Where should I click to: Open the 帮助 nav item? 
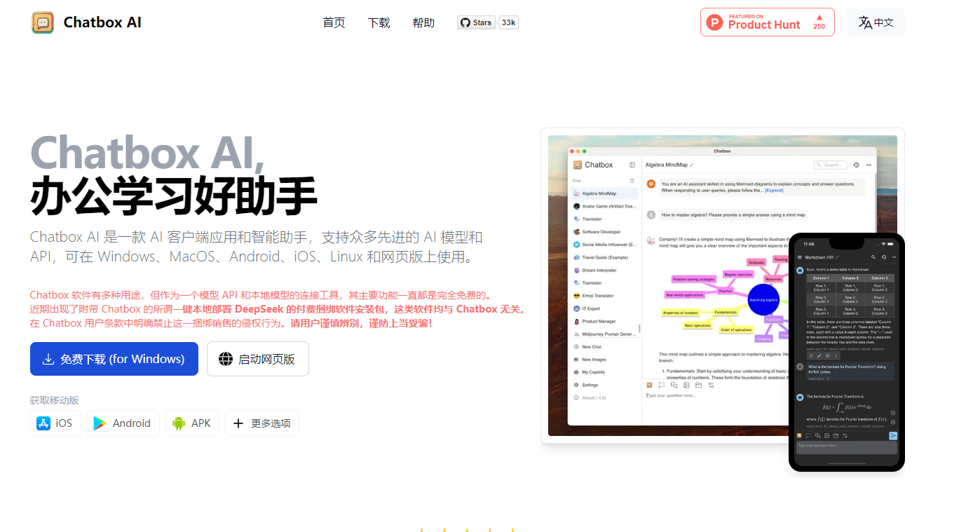tap(423, 22)
